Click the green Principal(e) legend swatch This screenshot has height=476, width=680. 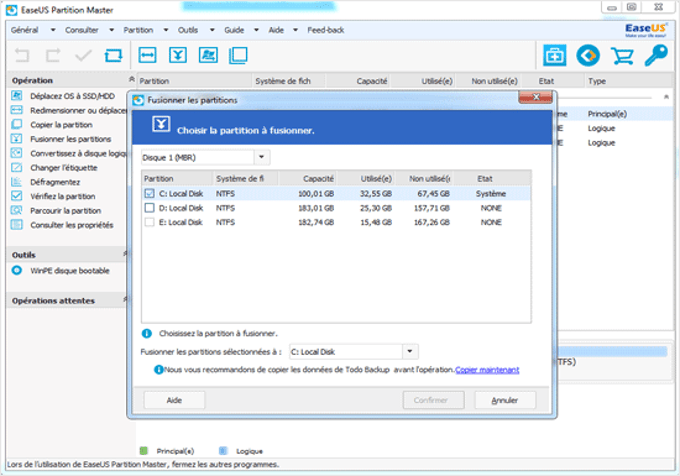(x=144, y=451)
